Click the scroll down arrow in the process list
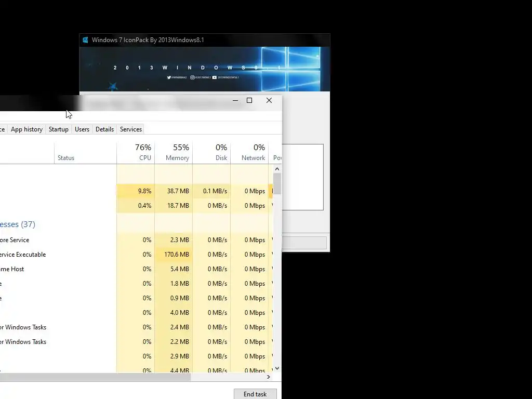 pos(277,368)
